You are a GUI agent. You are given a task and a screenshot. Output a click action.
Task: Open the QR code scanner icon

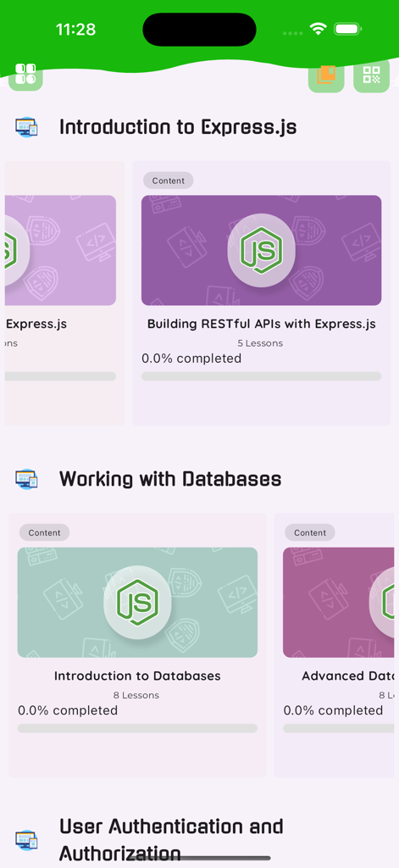pyautogui.click(x=371, y=75)
